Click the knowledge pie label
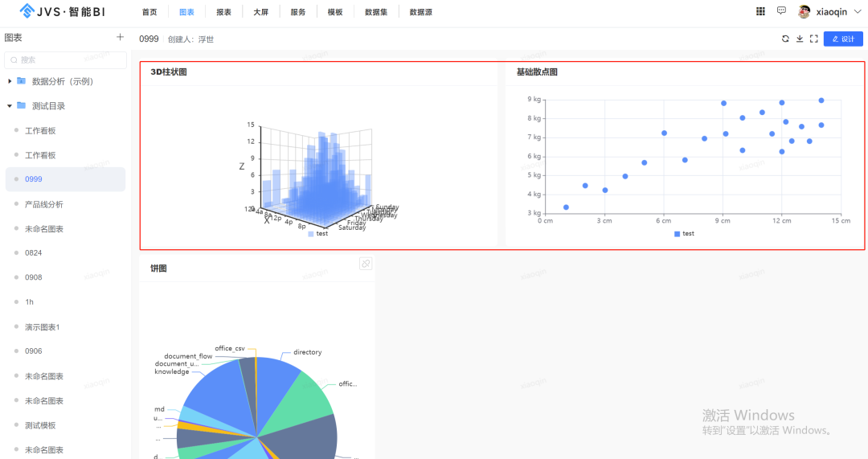This screenshot has height=459, width=868. 172,371
